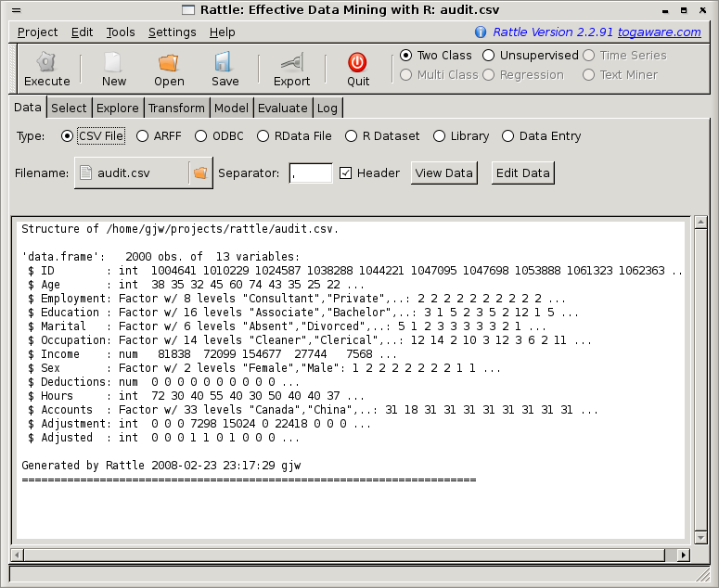This screenshot has width=719, height=588.
Task: Open the Settings menu
Action: pos(172,32)
